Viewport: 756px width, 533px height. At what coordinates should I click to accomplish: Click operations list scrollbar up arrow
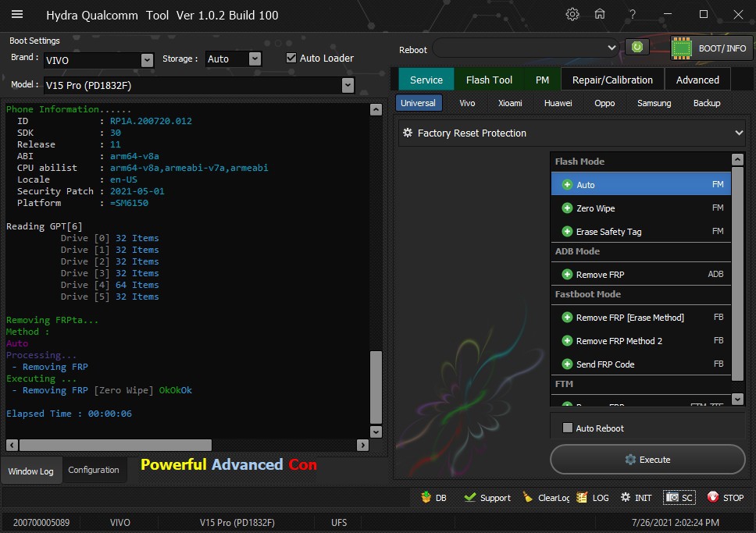(737, 159)
